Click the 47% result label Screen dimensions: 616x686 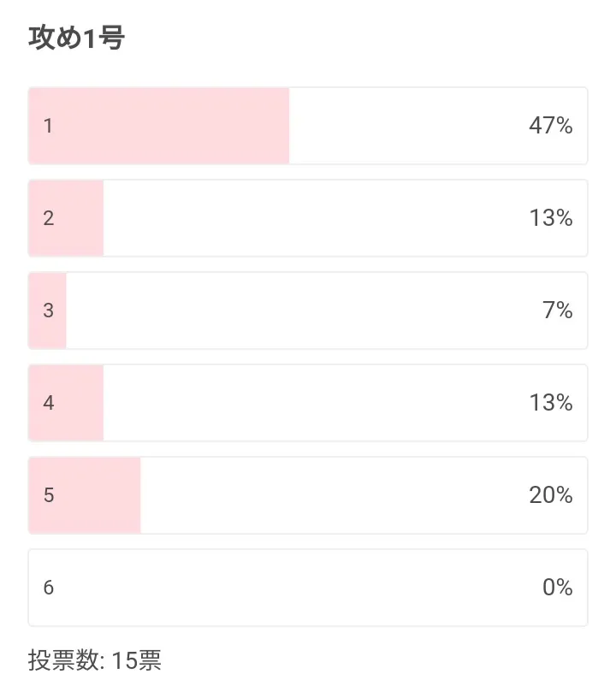(x=550, y=126)
